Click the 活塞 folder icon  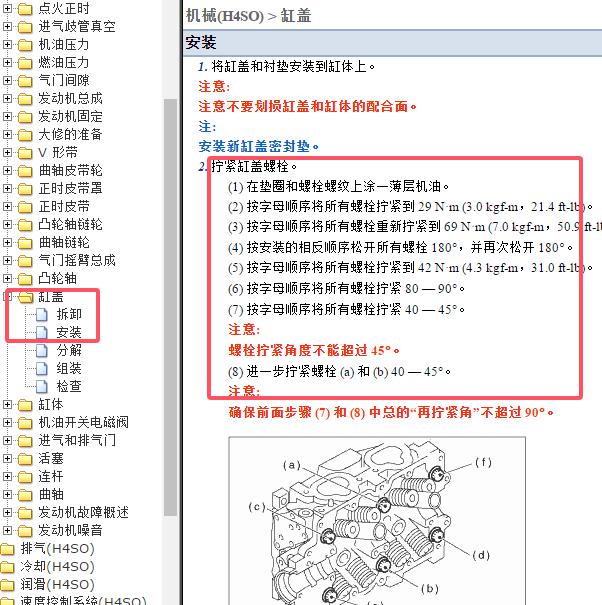coord(25,458)
